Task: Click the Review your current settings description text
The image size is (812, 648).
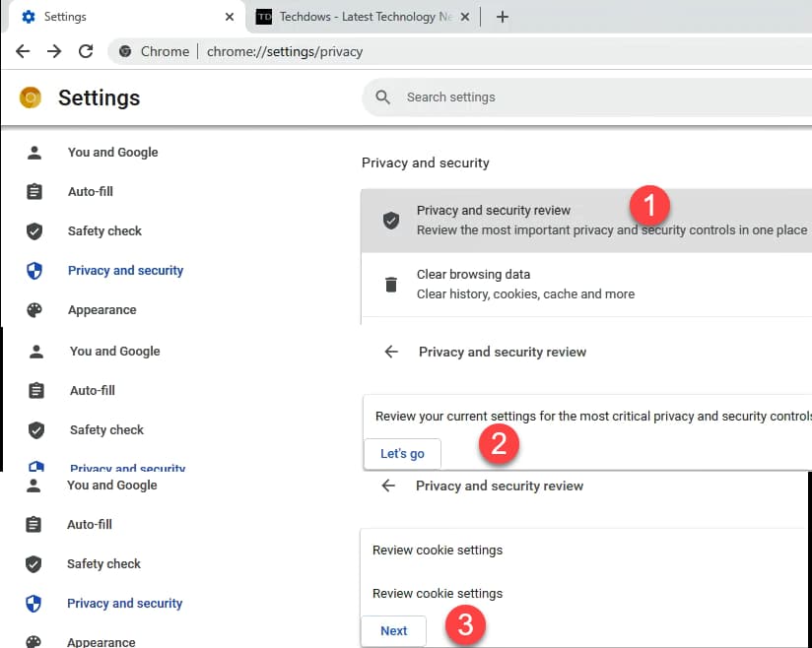Action: (593, 417)
